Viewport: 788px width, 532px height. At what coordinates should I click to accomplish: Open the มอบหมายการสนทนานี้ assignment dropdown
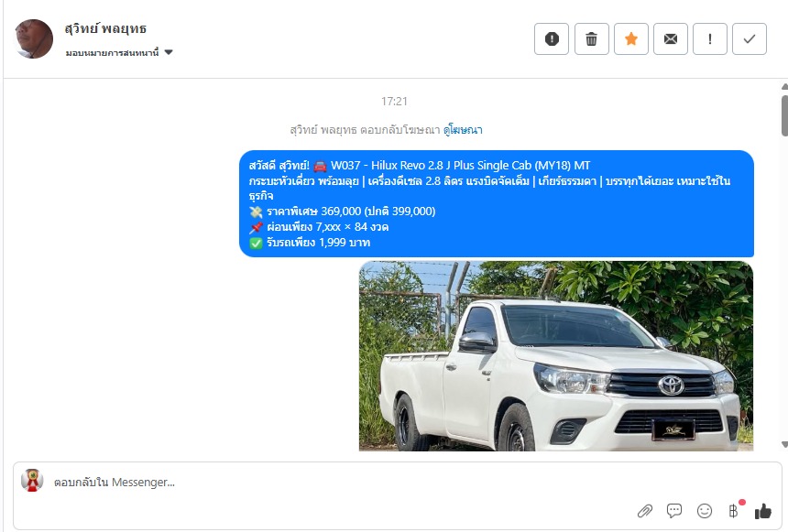[119, 52]
